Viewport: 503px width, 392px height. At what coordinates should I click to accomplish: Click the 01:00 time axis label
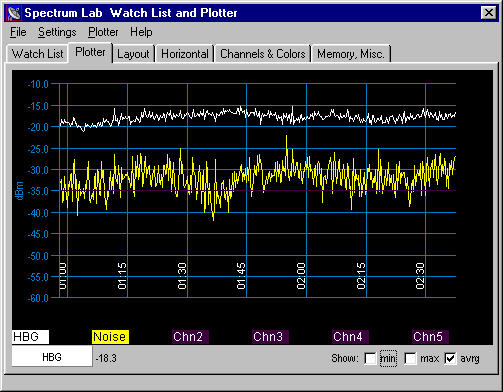[x=63, y=276]
